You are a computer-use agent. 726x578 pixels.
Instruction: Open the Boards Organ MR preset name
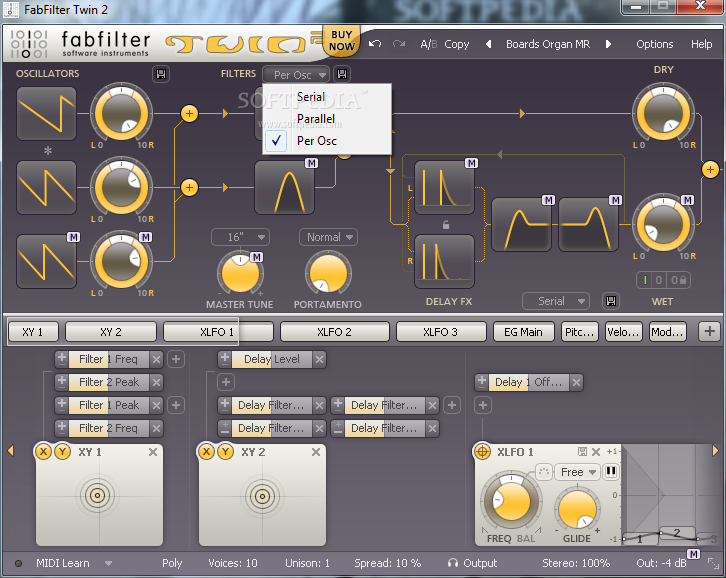click(x=548, y=44)
